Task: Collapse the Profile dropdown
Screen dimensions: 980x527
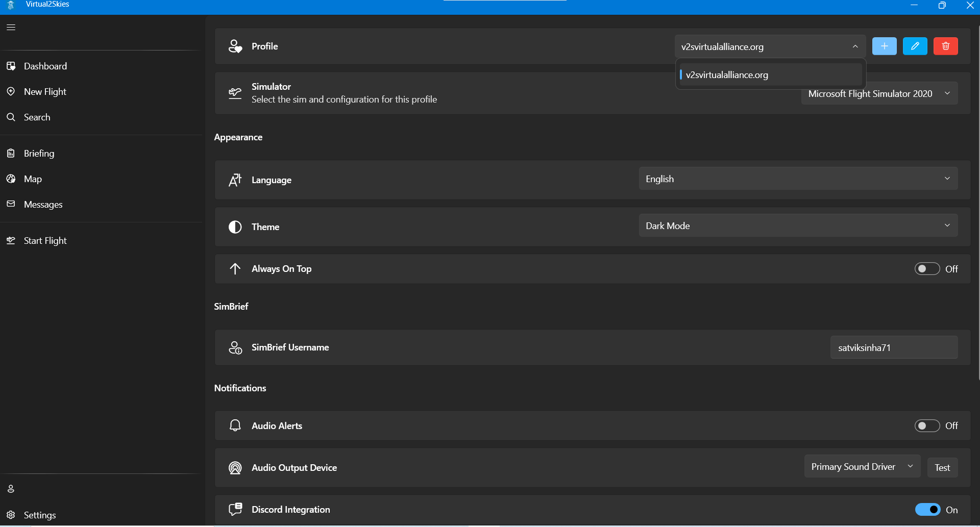Action: (770, 46)
